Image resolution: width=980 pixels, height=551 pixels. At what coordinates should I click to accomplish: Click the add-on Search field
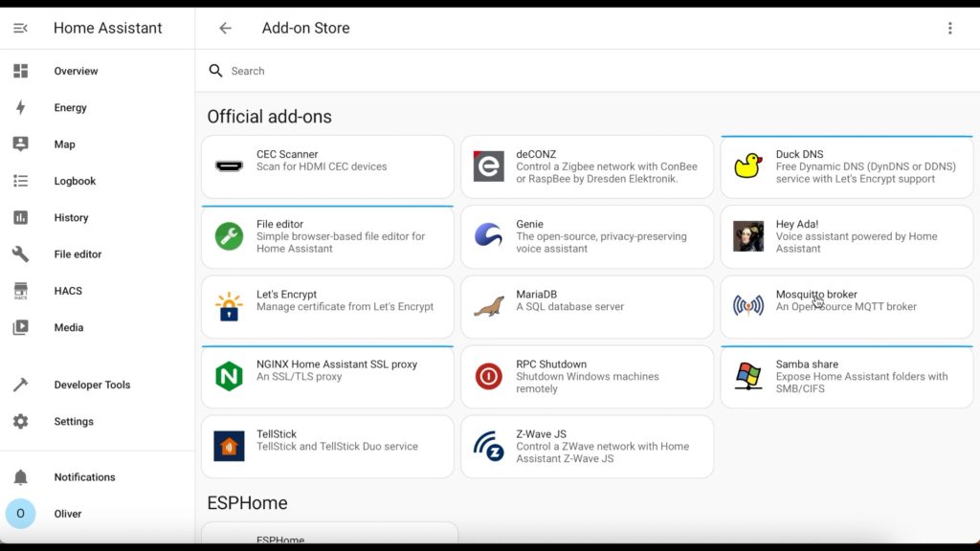(588, 71)
